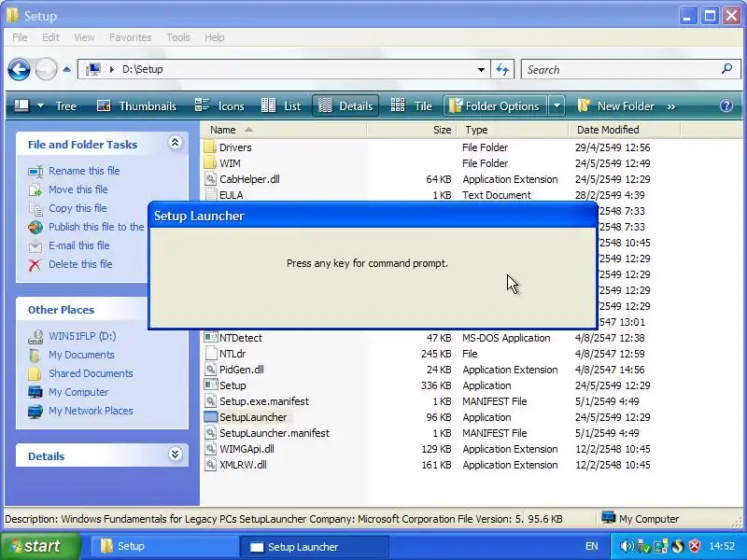Toggle the explorer pane layout button
Screen dimensions: 747x560
click(21, 105)
